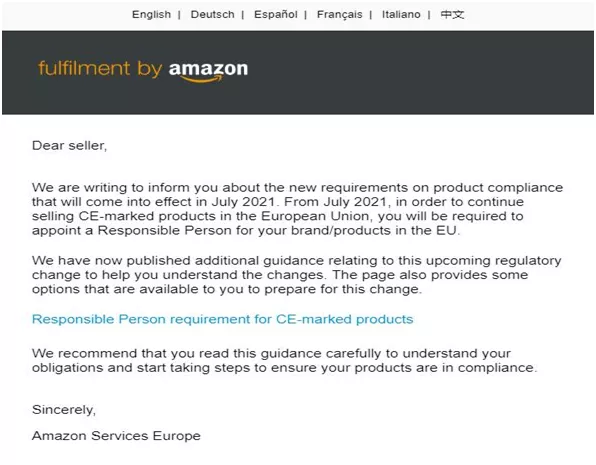
Task: Click the orange 'fulfilment by' logo text
Action: [x=100, y=69]
